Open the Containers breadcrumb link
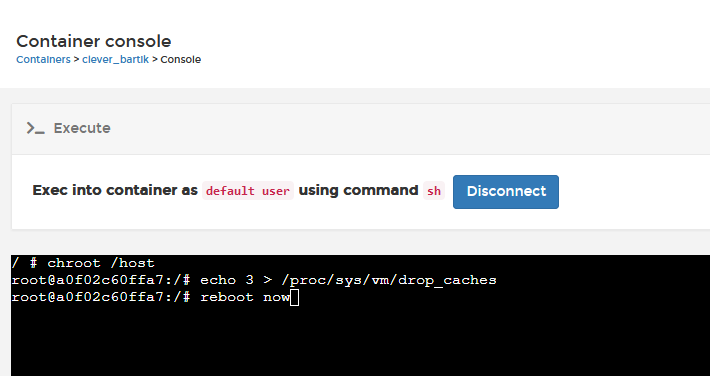 click(x=43, y=60)
